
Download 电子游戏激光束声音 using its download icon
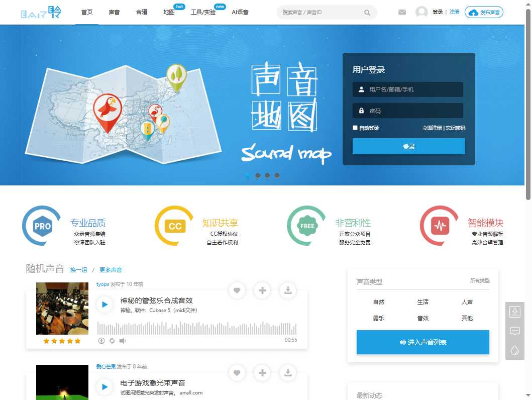(287, 373)
